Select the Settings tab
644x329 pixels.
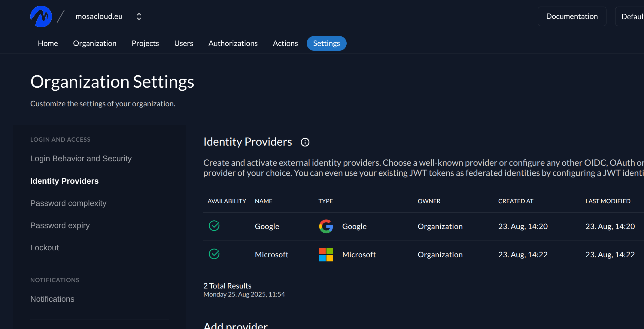[x=327, y=43]
